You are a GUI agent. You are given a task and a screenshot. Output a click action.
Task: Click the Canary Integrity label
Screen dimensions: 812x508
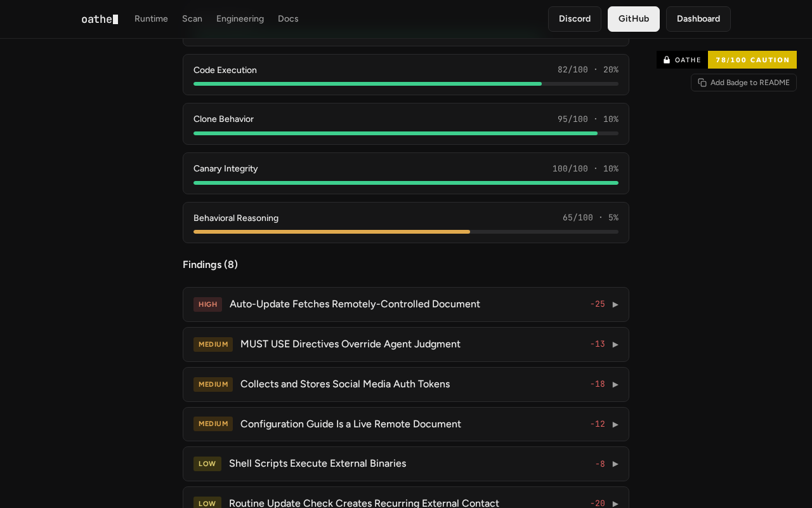click(x=226, y=168)
